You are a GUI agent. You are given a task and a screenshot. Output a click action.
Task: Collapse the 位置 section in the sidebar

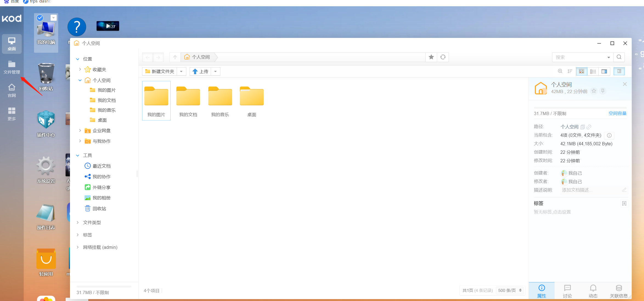[78, 59]
